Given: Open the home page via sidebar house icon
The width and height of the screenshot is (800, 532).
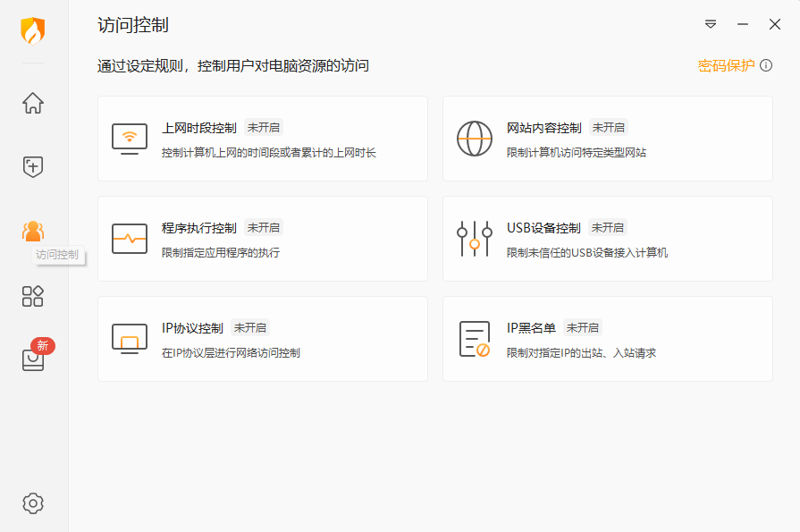Looking at the screenshot, I should 32,104.
